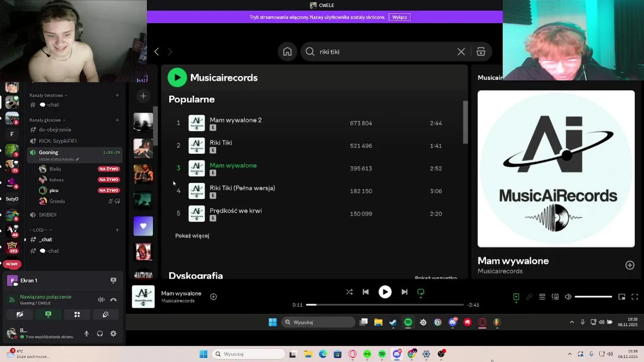Image resolution: width=644 pixels, height=362 pixels.
Task: Click the 'NOWE' unread indicator pill
Action: click(x=12, y=264)
